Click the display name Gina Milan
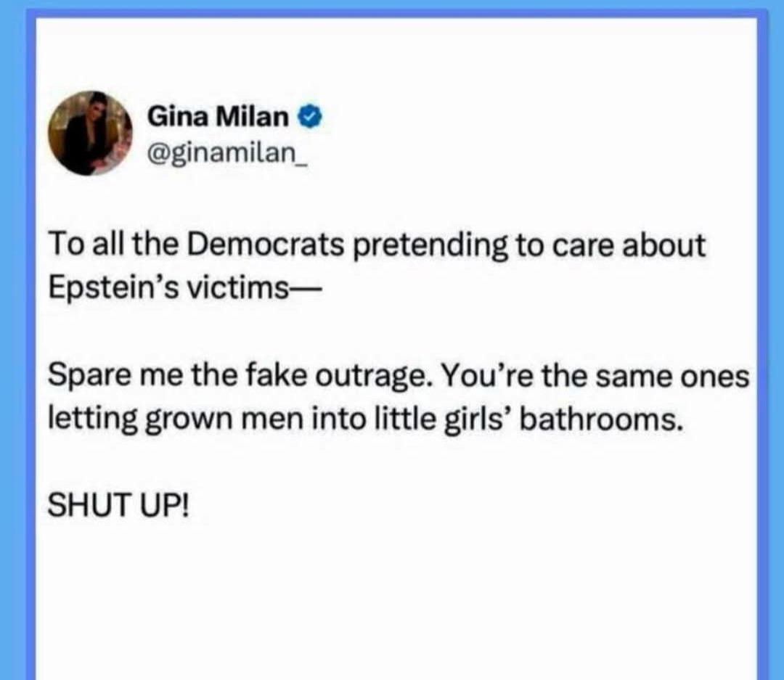The width and height of the screenshot is (784, 680). pyautogui.click(x=218, y=117)
